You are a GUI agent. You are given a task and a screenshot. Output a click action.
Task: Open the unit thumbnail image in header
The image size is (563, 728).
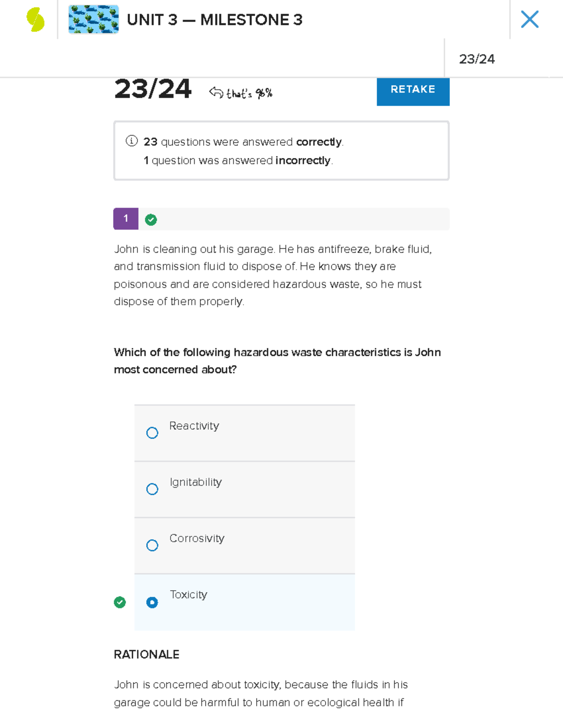(93, 20)
